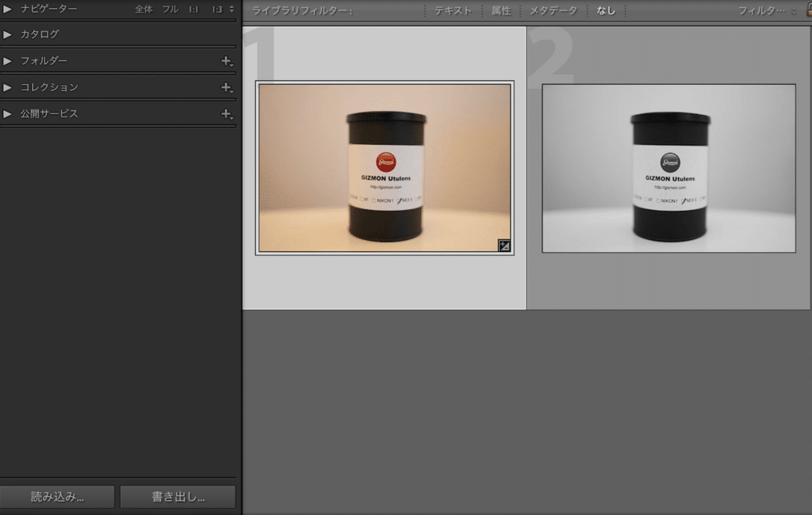
Task: Switch library filter to 属性
Action: [501, 11]
